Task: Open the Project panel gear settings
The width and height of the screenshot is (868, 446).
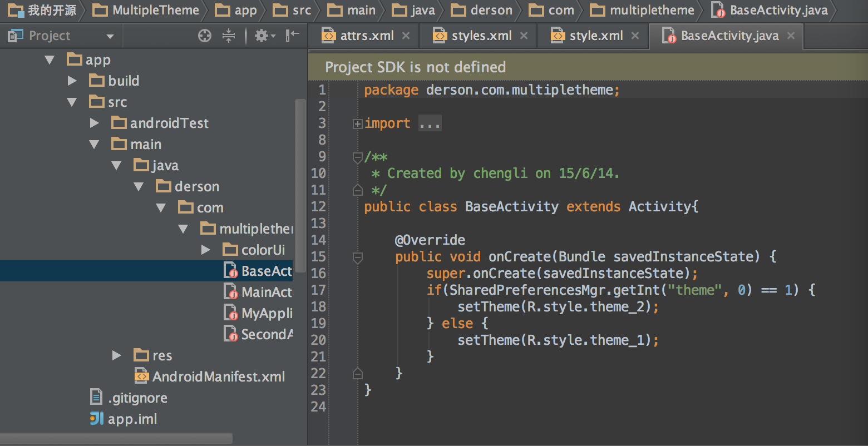Action: pyautogui.click(x=265, y=36)
